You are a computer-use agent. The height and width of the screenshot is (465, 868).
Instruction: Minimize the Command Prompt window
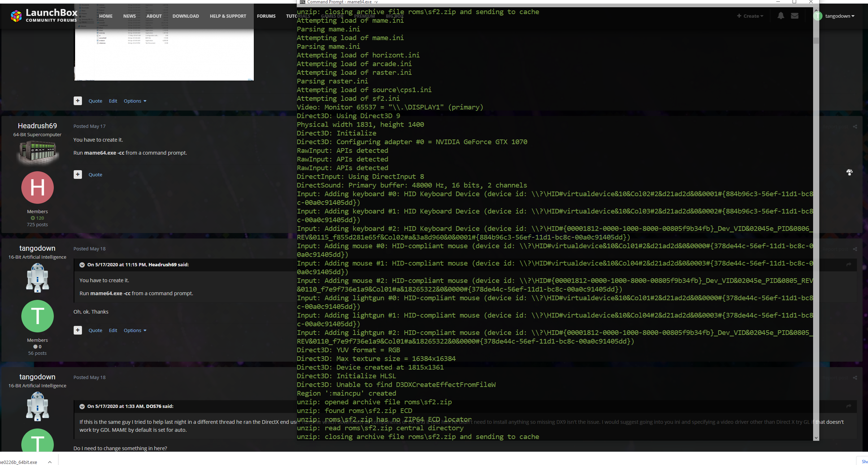pos(778,2)
